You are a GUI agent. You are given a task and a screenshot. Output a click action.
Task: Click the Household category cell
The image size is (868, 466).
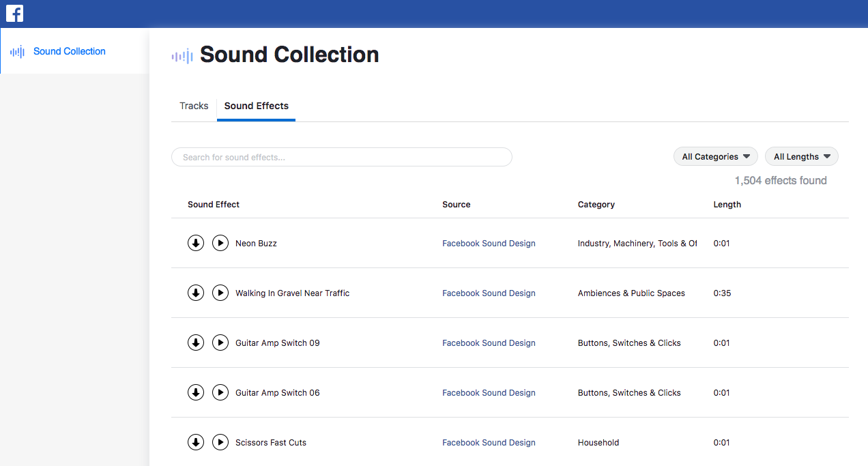coord(598,443)
